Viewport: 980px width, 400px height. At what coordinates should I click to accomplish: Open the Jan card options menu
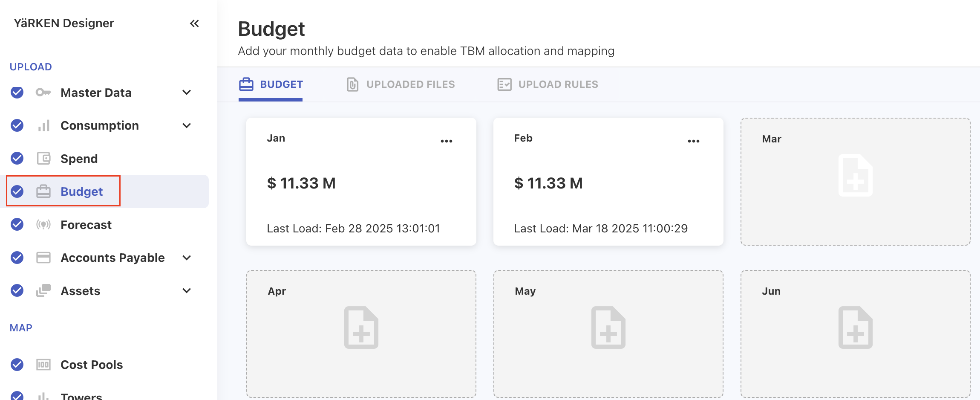point(446,141)
